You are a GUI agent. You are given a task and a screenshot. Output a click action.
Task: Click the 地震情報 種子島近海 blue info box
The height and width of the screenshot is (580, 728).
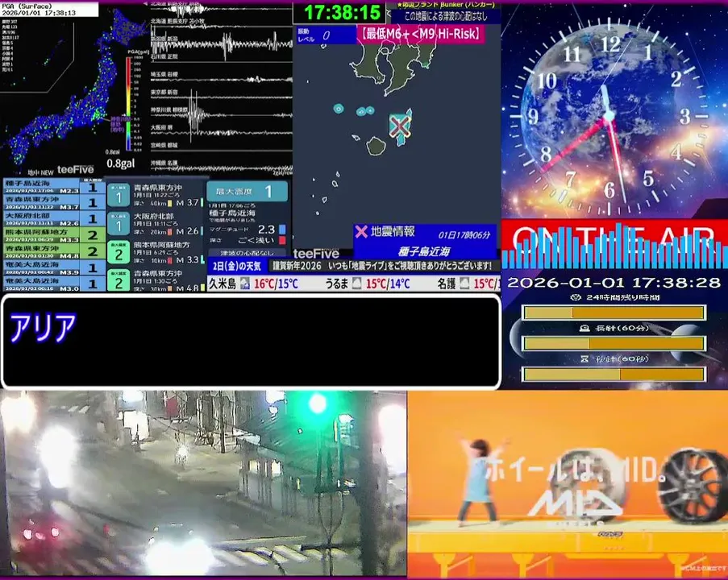point(425,242)
